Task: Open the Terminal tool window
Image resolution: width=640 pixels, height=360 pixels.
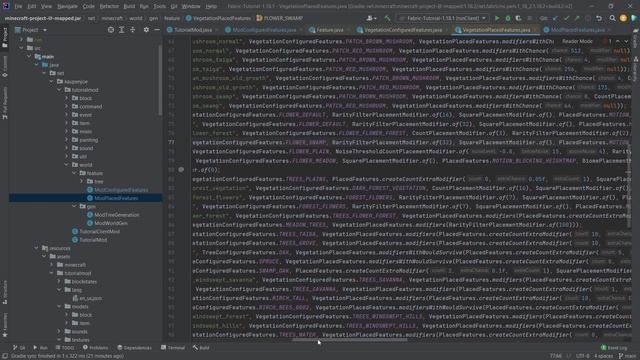Action: [173, 348]
